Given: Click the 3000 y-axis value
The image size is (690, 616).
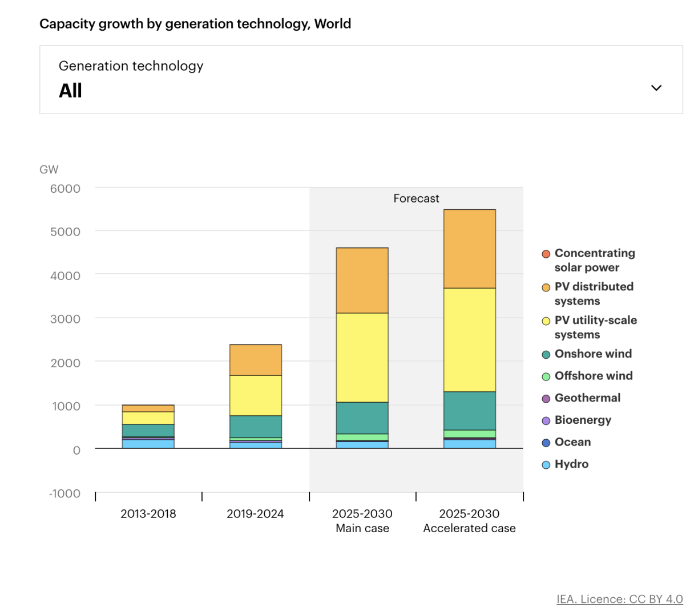Looking at the screenshot, I should pos(65,319).
